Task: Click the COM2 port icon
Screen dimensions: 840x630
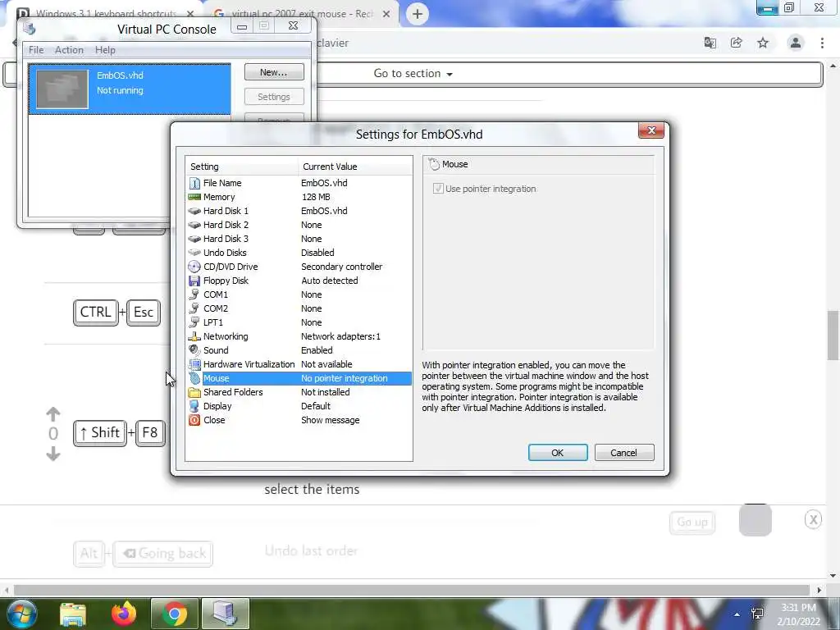Action: [x=194, y=308]
